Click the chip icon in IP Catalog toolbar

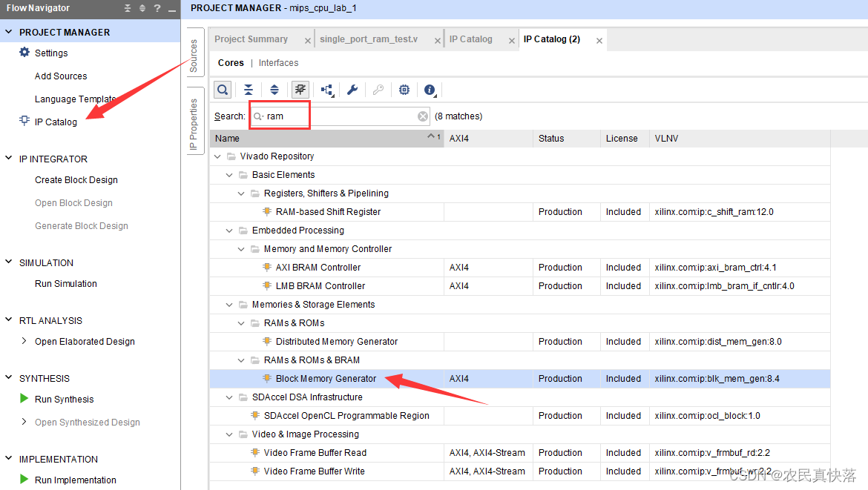[404, 90]
